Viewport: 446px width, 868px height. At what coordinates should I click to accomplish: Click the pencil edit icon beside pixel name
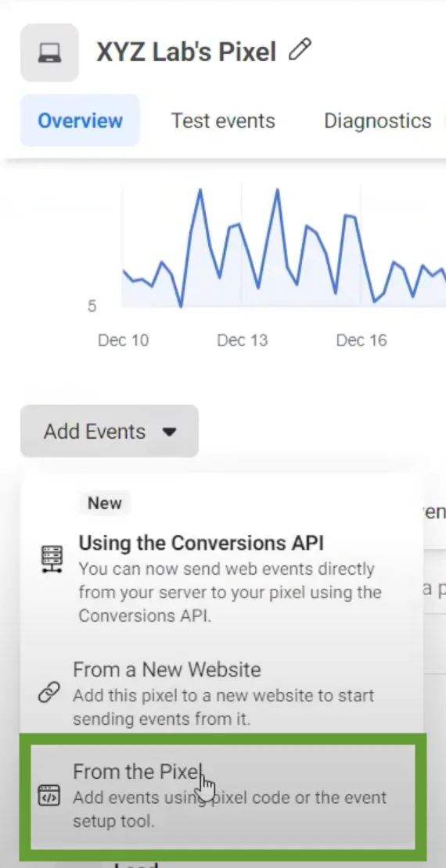pos(300,50)
